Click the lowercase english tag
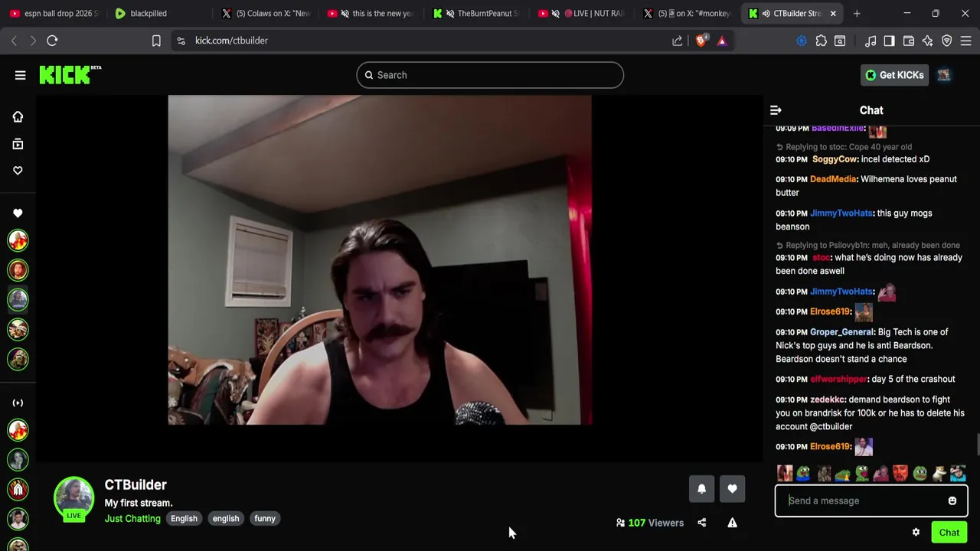This screenshot has width=980, height=551. (226, 519)
